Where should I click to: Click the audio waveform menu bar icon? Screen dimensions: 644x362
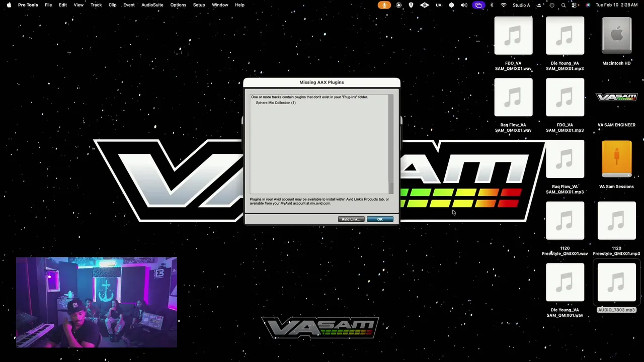451,5
